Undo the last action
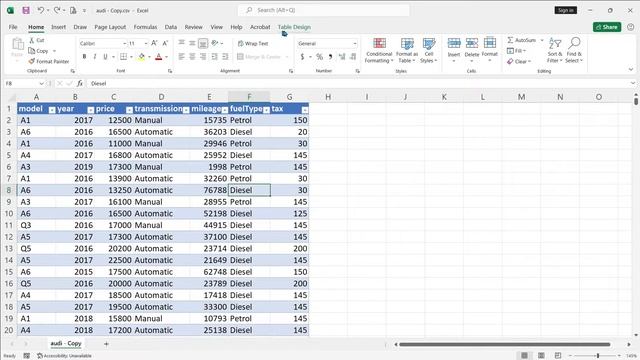The width and height of the screenshot is (640, 360). (x=40, y=10)
